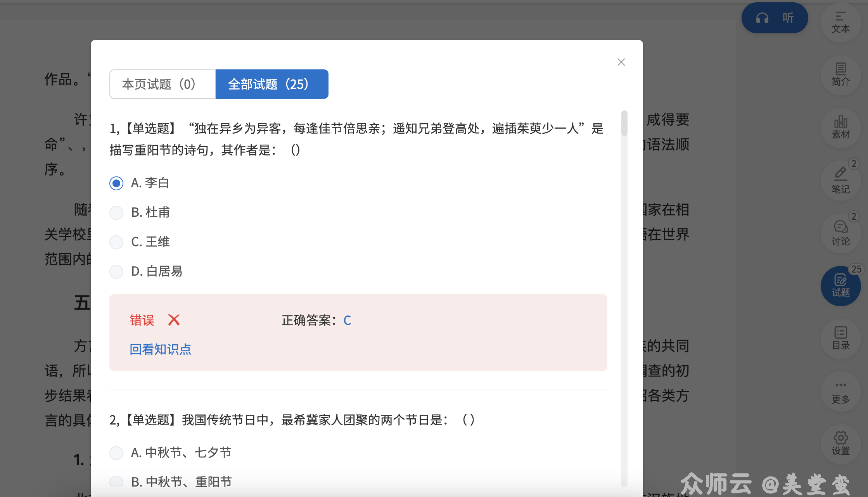868x497 pixels.
Task: Select option A 李白 for question 1
Action: coord(116,183)
